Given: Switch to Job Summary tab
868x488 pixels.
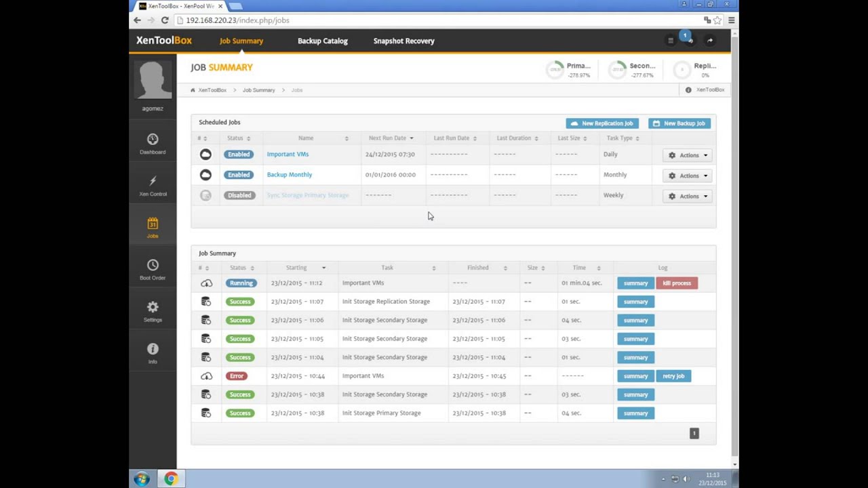Looking at the screenshot, I should coord(241,41).
